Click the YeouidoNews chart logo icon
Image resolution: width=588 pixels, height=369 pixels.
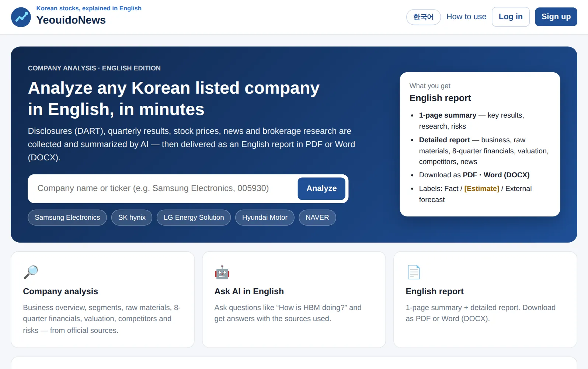point(21,17)
